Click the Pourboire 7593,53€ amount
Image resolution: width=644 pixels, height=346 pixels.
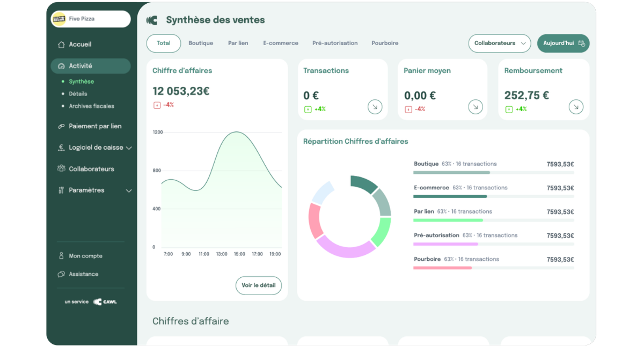(x=560, y=260)
